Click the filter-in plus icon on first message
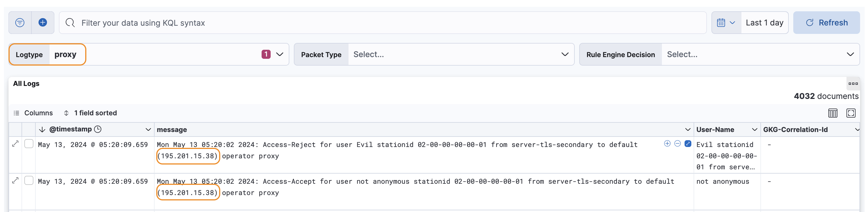This screenshot has width=868, height=212. click(x=667, y=144)
